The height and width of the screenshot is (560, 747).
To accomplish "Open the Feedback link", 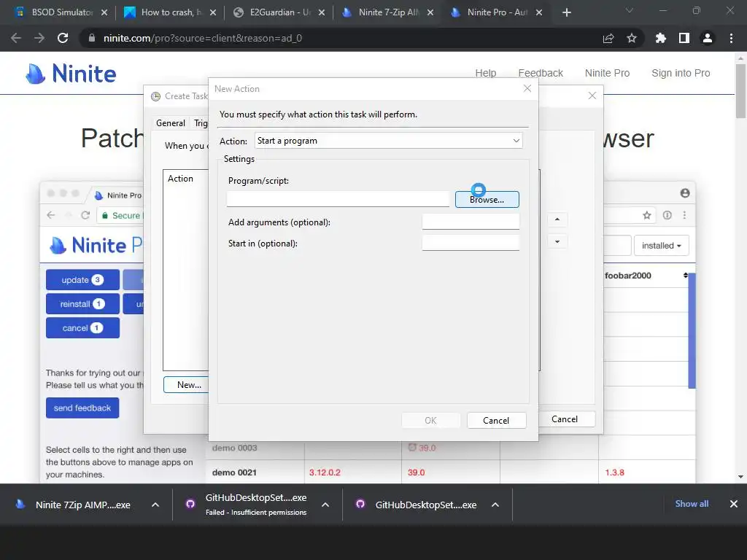I will (x=541, y=73).
